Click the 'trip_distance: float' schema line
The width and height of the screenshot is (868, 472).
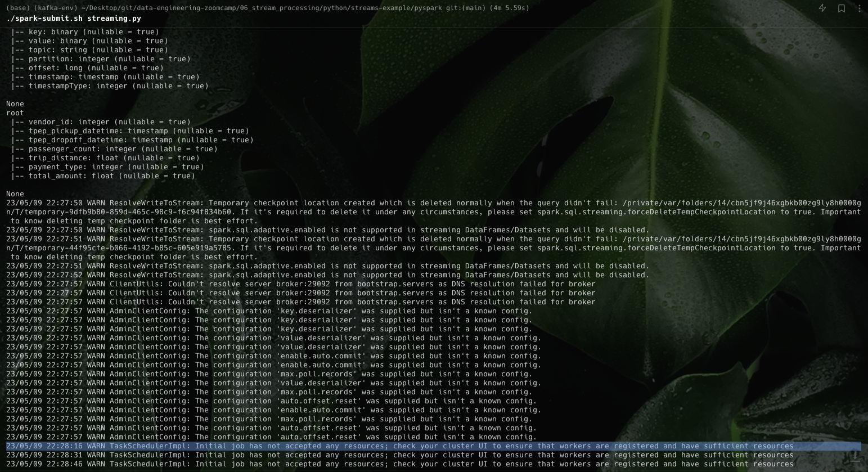pos(105,158)
